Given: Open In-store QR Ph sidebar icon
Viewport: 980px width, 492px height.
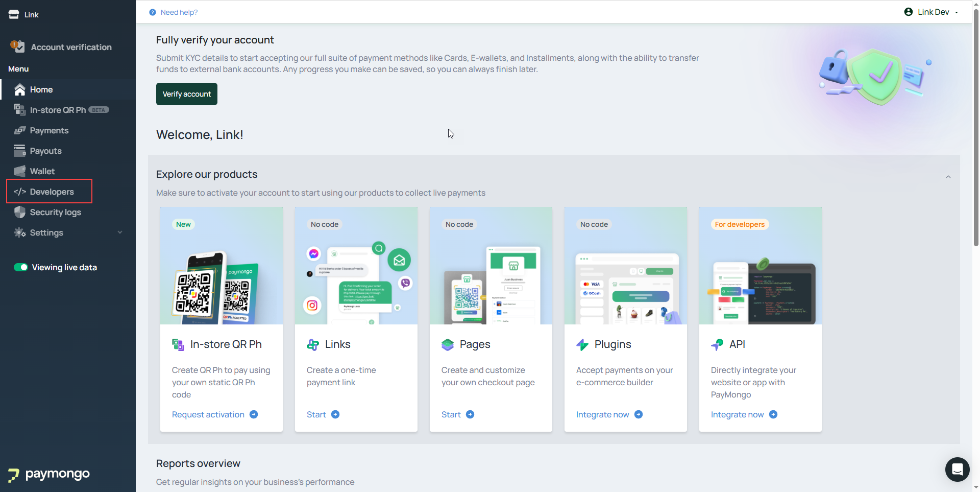Looking at the screenshot, I should click(20, 110).
